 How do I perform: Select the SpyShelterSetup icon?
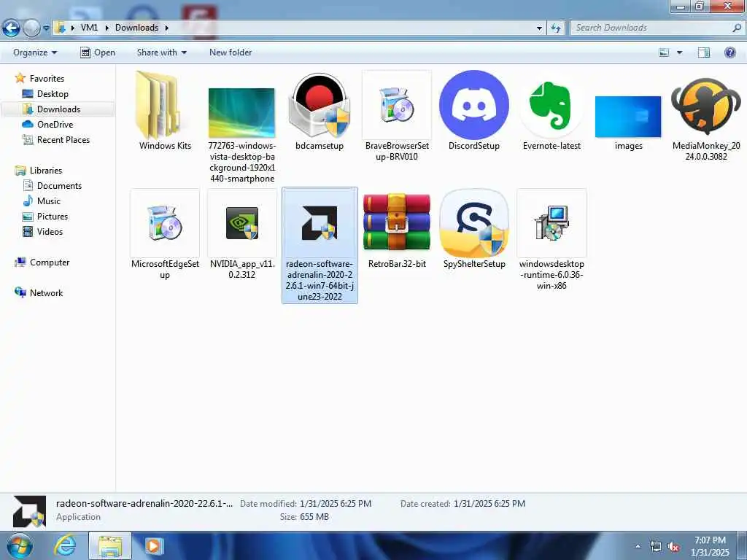coord(474,223)
